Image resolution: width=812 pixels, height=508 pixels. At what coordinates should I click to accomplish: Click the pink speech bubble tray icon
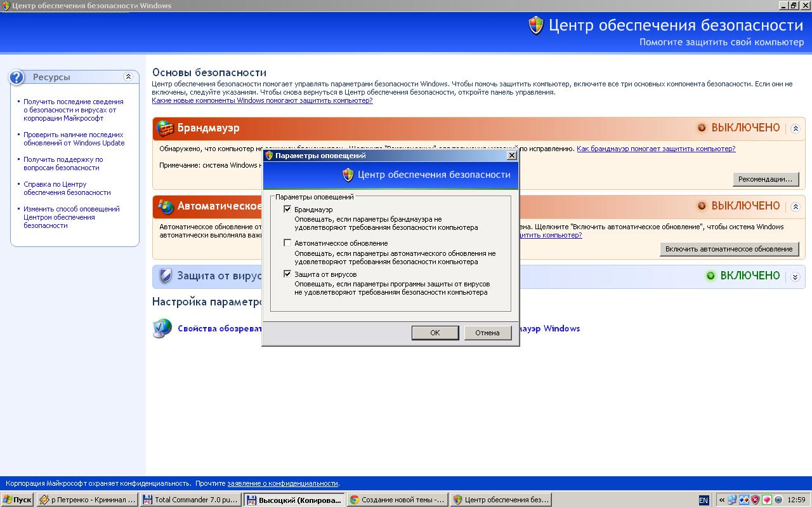coord(767,500)
